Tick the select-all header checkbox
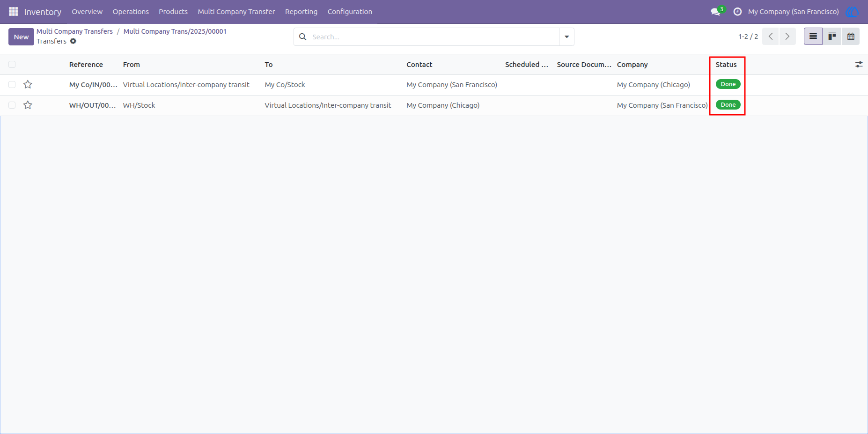868x434 pixels. [12, 65]
